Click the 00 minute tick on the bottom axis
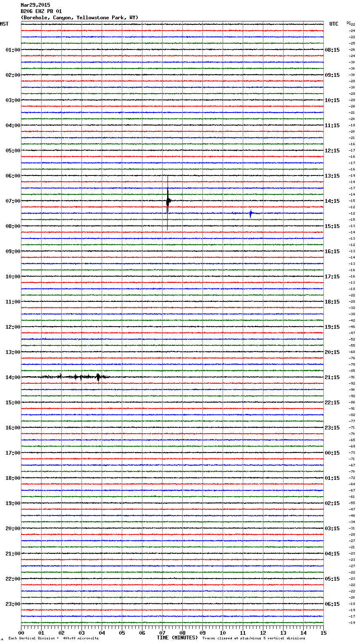This screenshot has height=644, width=357. pyautogui.click(x=21, y=633)
